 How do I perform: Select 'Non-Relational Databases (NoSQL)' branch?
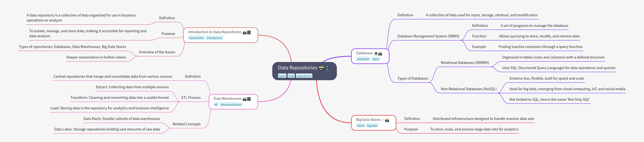pyautogui.click(x=469, y=89)
